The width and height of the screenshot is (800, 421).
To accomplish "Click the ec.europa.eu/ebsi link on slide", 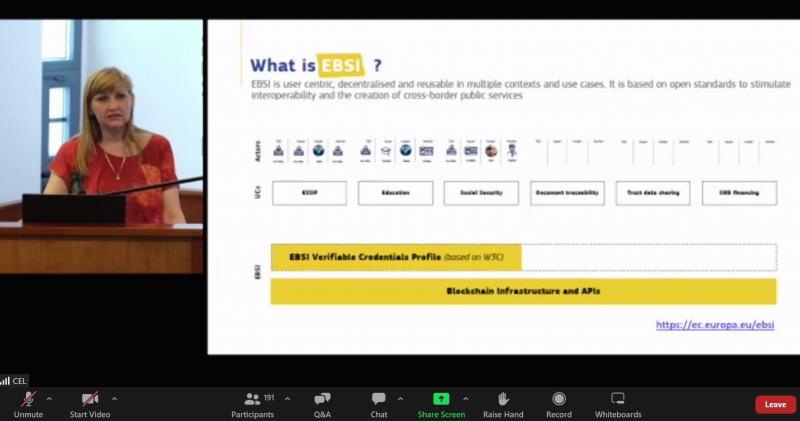I will click(x=714, y=325).
